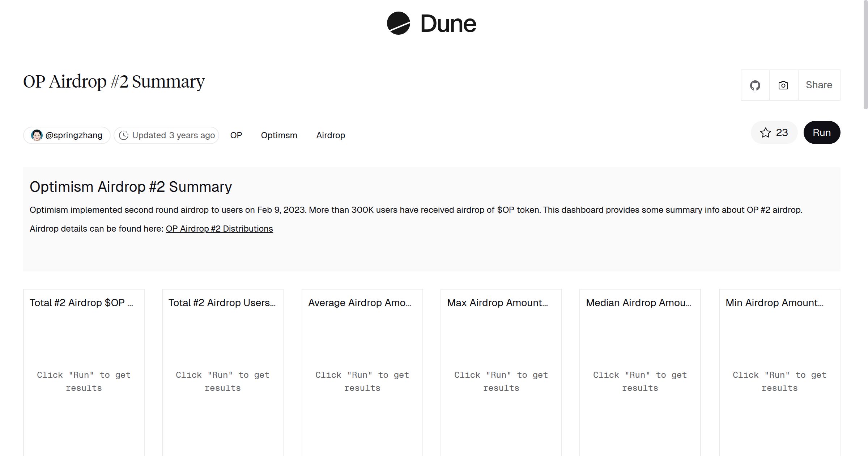Open the GitHub icon link

[x=755, y=85]
